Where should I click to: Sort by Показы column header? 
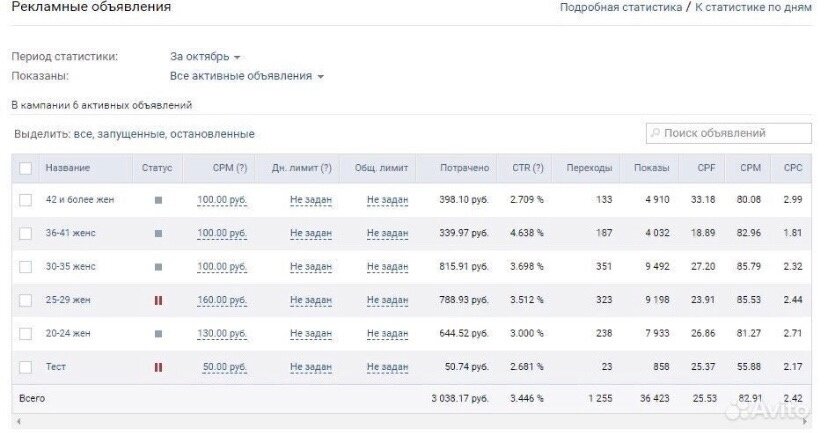coord(652,168)
